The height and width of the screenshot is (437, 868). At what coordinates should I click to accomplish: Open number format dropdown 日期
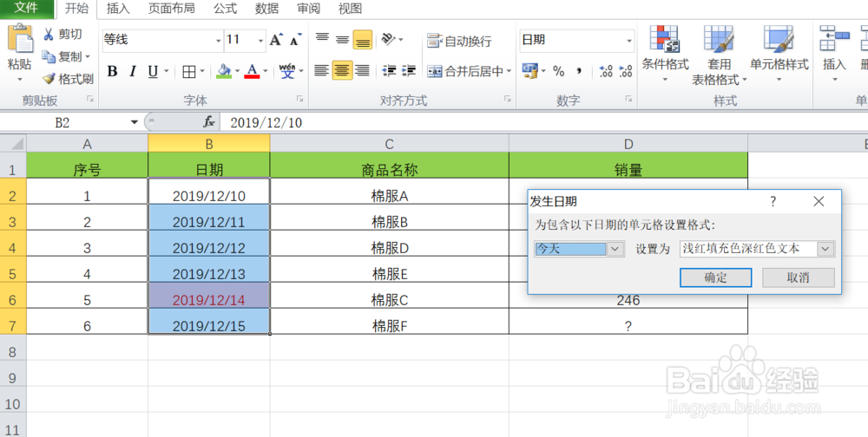[628, 41]
